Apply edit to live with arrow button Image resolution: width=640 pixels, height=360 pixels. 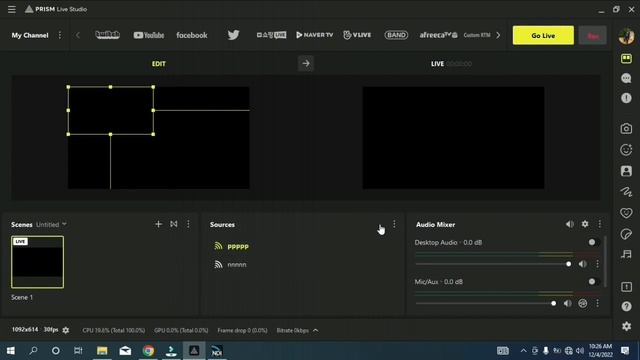click(x=306, y=63)
